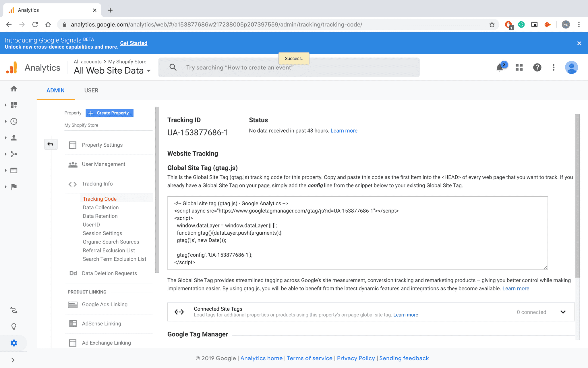
Task: Open Data Deletion Requests
Action: pos(109,273)
